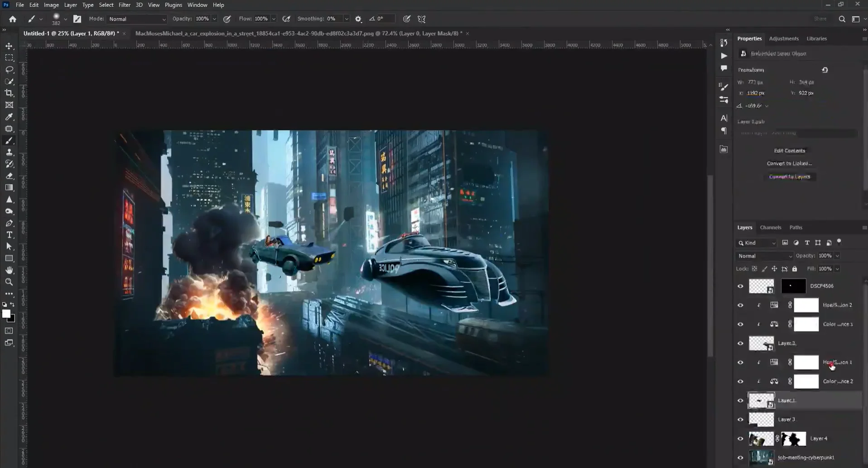The height and width of the screenshot is (468, 868).
Task: Switch to the Adjustments tab
Action: coord(784,38)
